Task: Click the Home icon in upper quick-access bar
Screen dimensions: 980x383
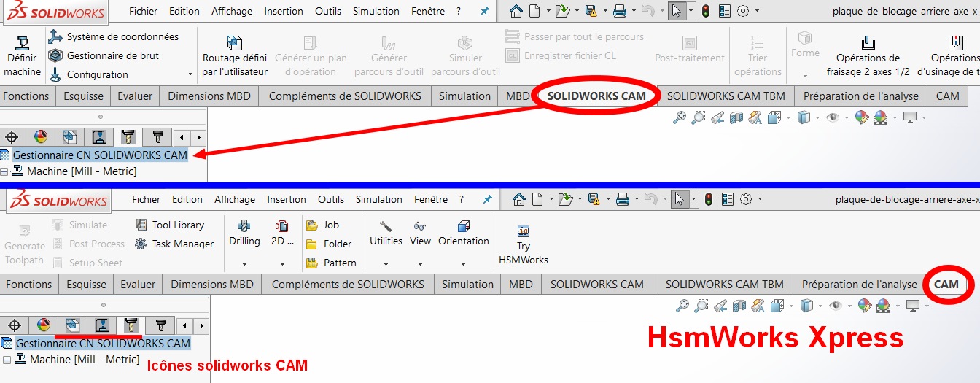Action: (x=516, y=11)
